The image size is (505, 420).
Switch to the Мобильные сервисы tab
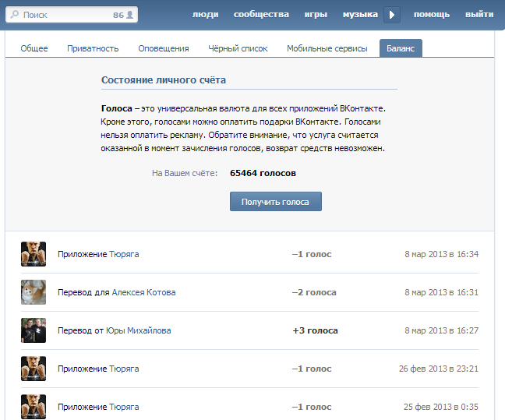click(327, 48)
